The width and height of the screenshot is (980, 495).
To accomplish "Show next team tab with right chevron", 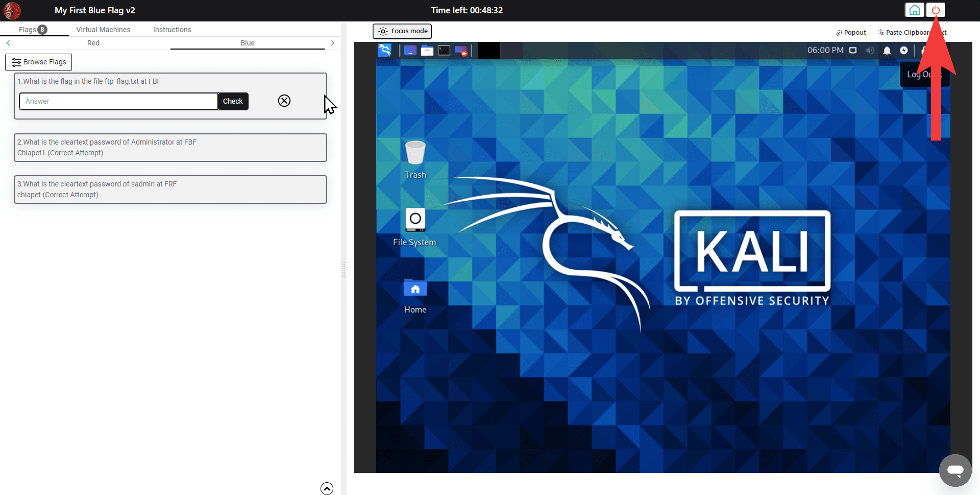I will [x=333, y=43].
